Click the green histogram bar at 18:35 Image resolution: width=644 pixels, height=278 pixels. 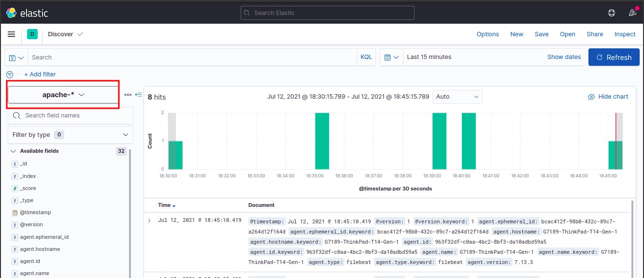click(x=322, y=141)
